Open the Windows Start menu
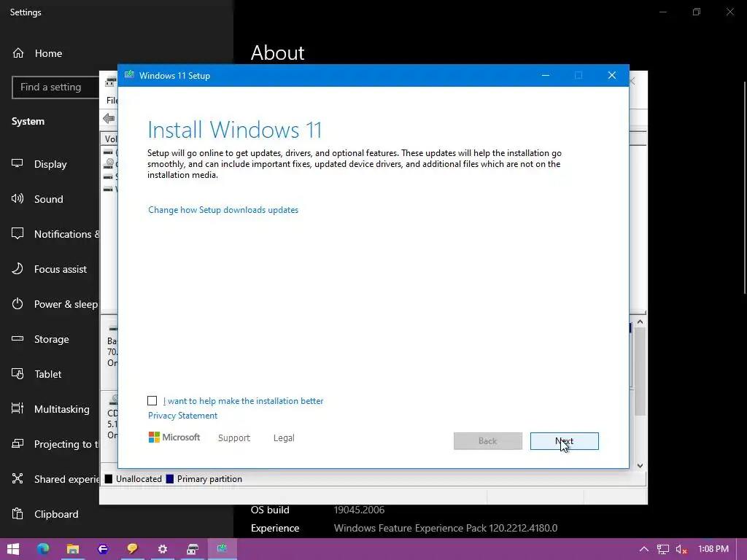Image resolution: width=747 pixels, height=560 pixels. click(13, 549)
